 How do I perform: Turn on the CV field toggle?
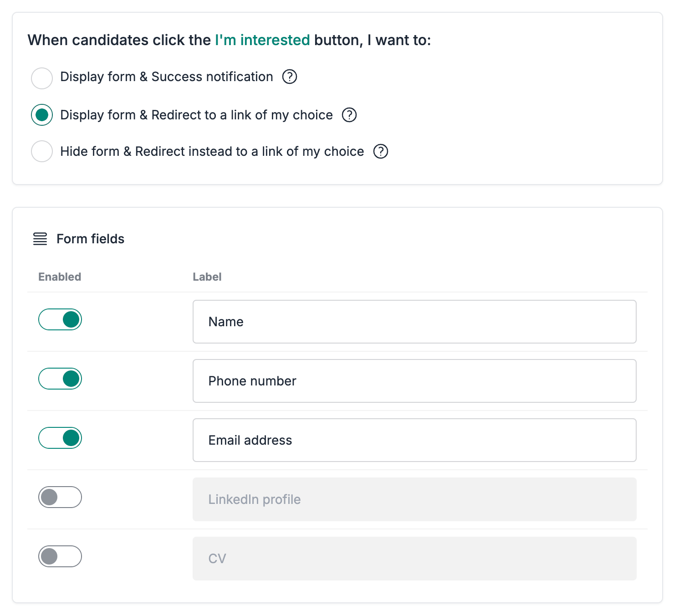point(60,556)
